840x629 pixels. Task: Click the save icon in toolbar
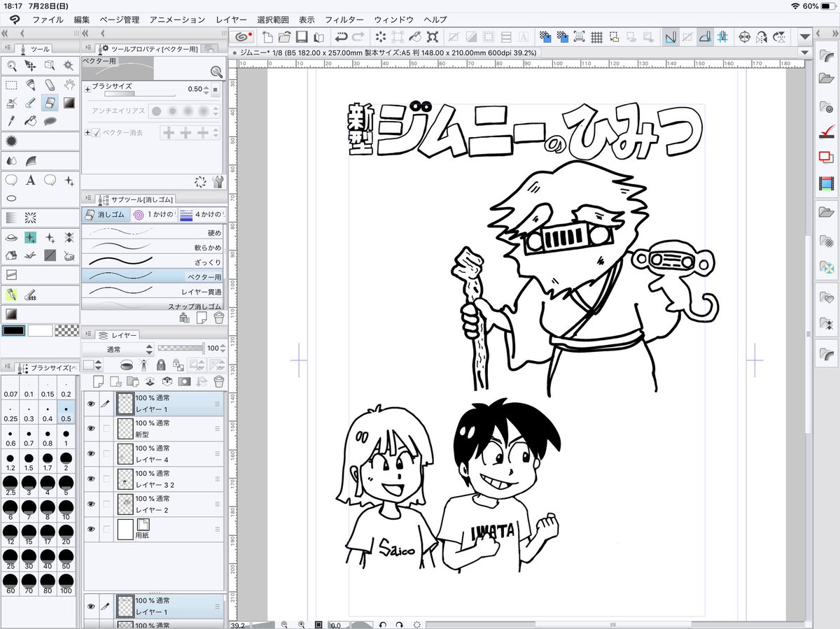pos(302,37)
